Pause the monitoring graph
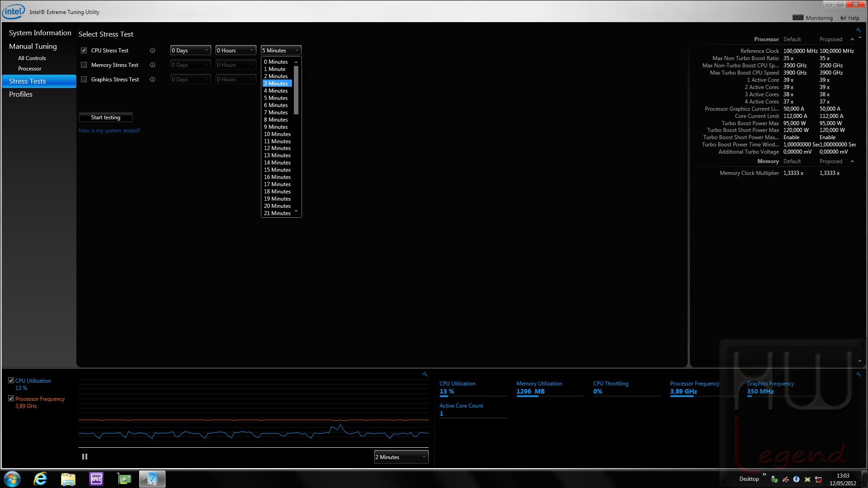The width and height of the screenshot is (868, 488). (x=85, y=457)
